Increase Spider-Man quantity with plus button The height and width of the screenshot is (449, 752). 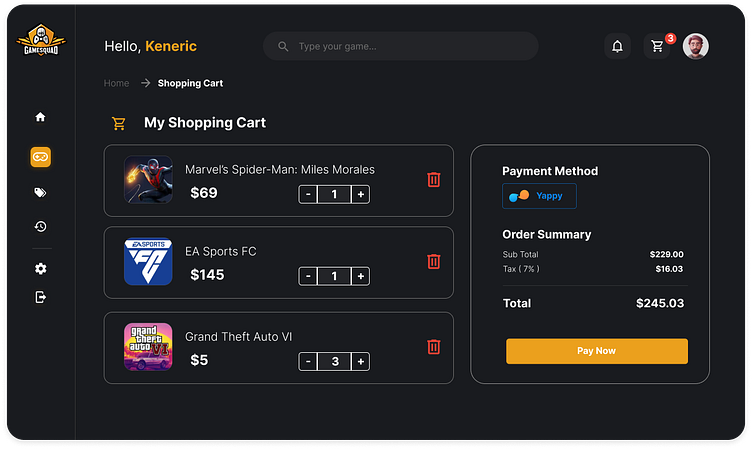(360, 194)
